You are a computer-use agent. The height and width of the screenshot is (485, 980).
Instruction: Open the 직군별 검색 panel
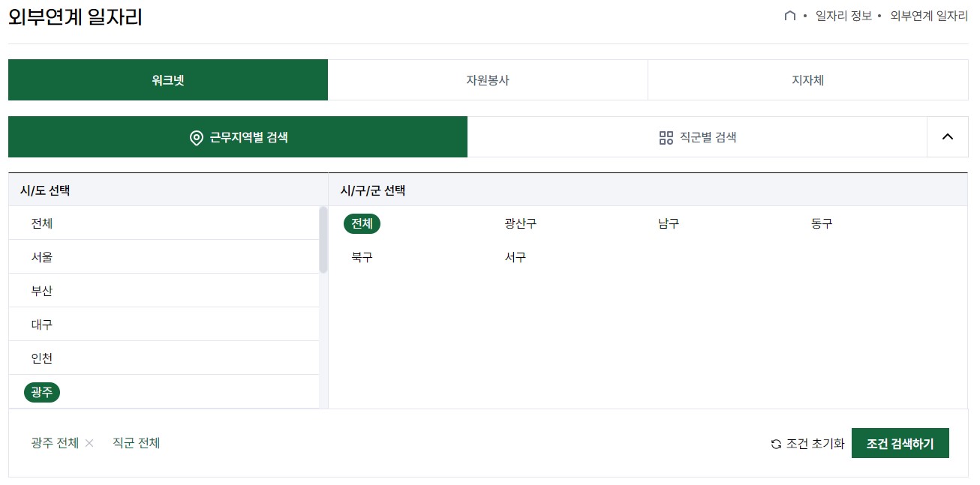click(698, 136)
